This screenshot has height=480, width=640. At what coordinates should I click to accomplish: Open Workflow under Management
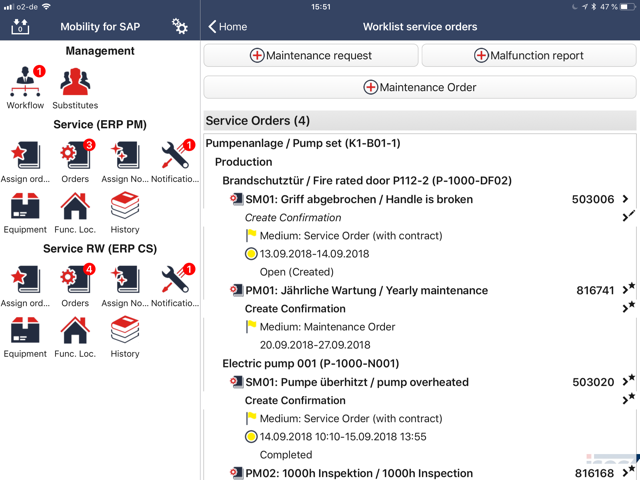25,87
